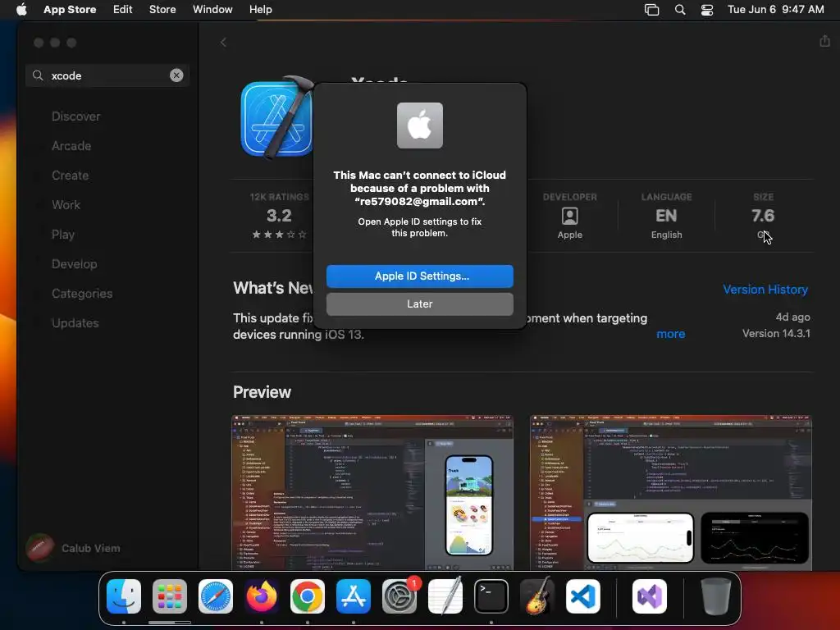840x630 pixels.
Task: Click the share icon for Xcode
Action: coord(824,41)
